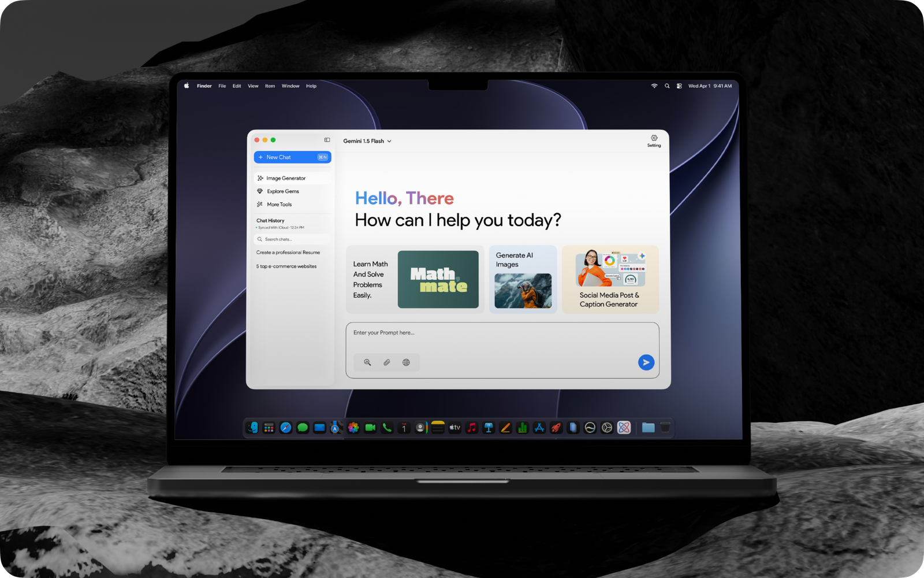Screen dimensions: 924x578
Task: Open Numbers from the dock
Action: 523,428
